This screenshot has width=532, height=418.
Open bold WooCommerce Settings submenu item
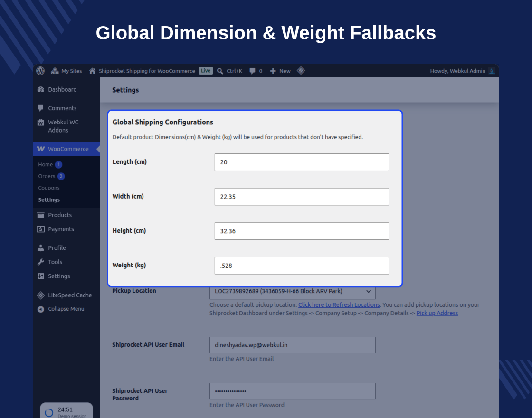click(x=49, y=200)
